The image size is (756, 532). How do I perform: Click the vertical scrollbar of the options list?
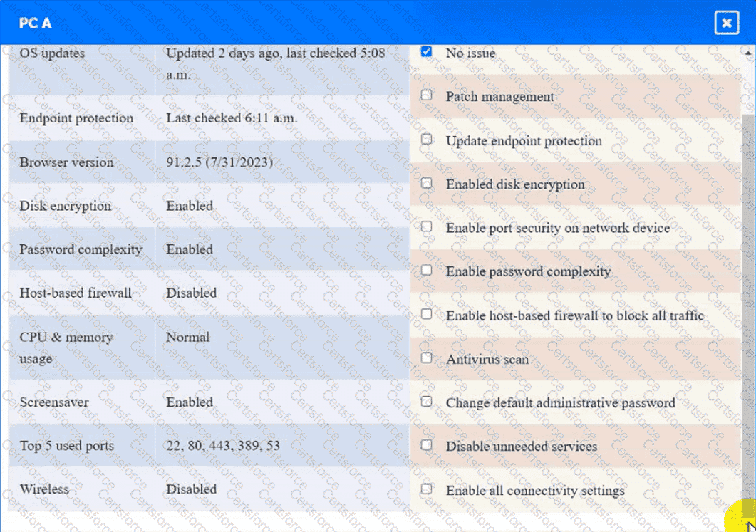(x=747, y=285)
